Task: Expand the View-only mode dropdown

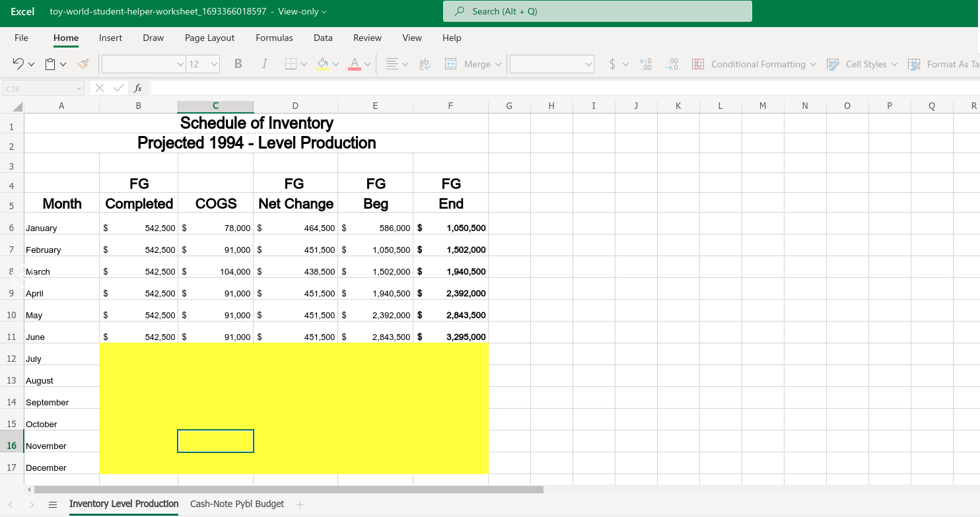Action: [324, 12]
